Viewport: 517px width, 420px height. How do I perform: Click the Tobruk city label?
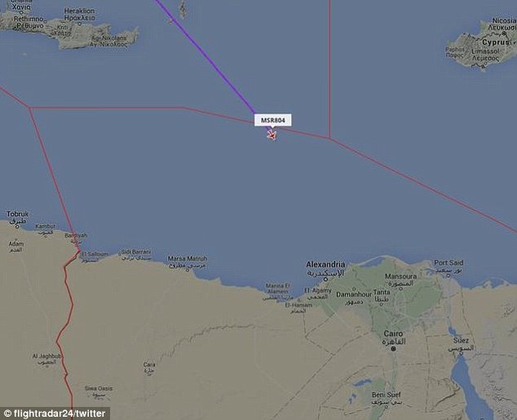[17, 214]
